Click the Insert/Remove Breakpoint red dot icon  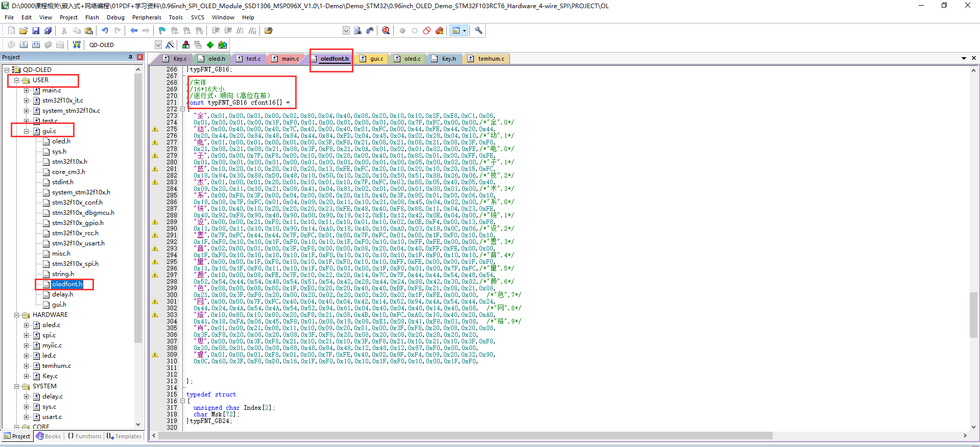click(402, 31)
